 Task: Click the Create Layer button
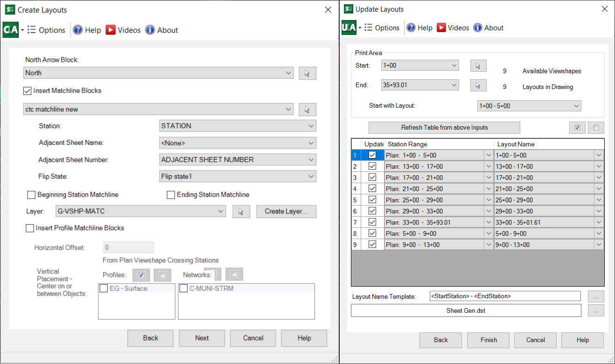click(286, 212)
